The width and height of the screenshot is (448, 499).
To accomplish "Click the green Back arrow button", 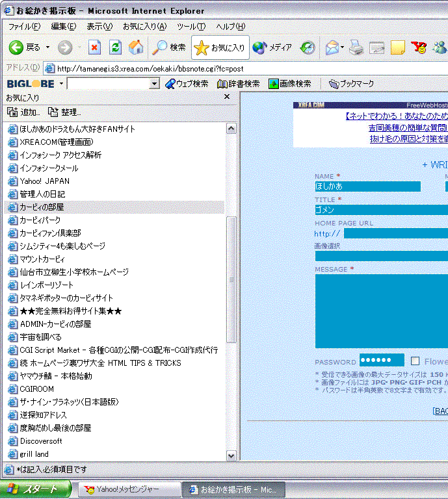I will coord(16,47).
